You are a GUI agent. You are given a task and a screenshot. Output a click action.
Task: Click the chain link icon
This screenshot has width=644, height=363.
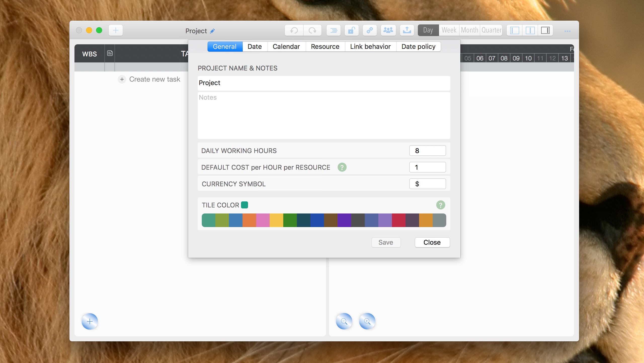pyautogui.click(x=370, y=30)
